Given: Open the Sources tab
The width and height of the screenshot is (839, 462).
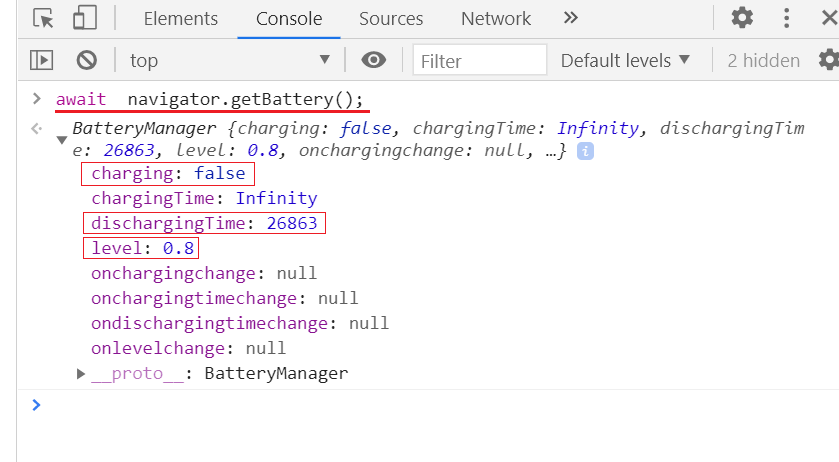Looking at the screenshot, I should 391,19.
